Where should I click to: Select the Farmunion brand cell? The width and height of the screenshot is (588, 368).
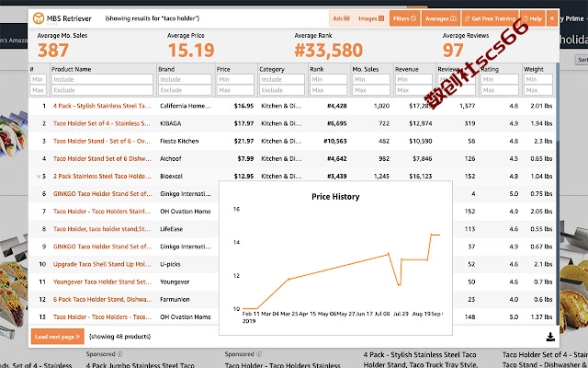tap(175, 299)
